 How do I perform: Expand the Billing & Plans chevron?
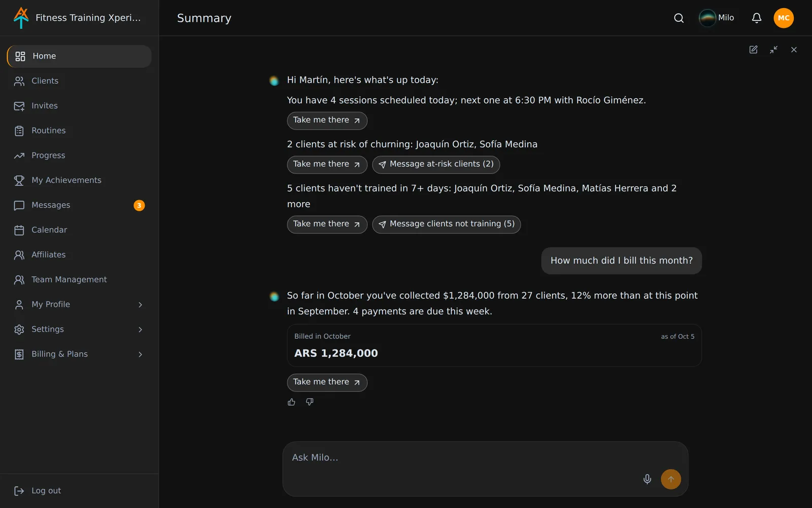click(x=141, y=355)
